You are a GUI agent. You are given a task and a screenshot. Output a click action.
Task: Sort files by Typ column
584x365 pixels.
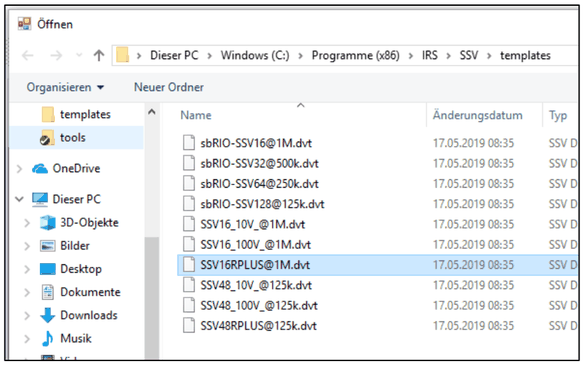[x=558, y=115]
